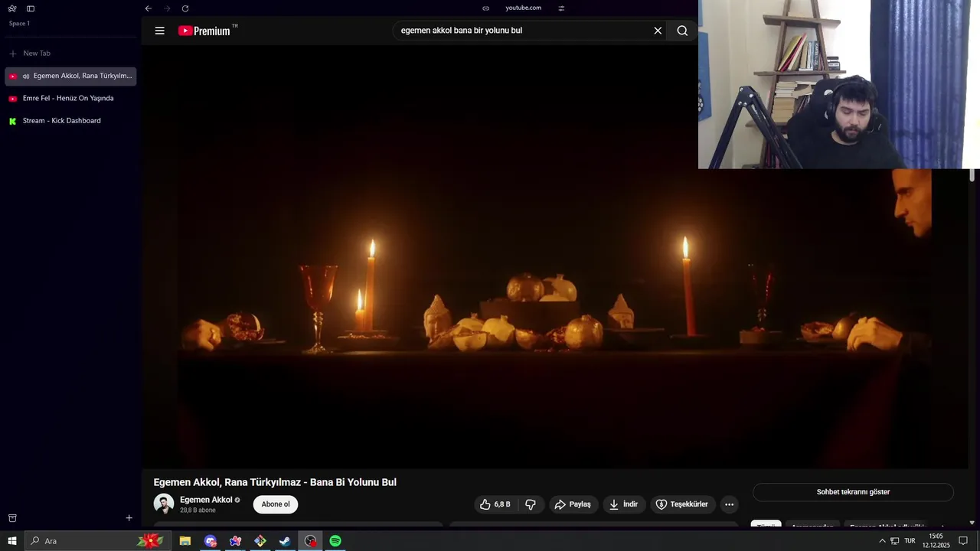
Task: Open the Windows Start menu
Action: tap(12, 541)
